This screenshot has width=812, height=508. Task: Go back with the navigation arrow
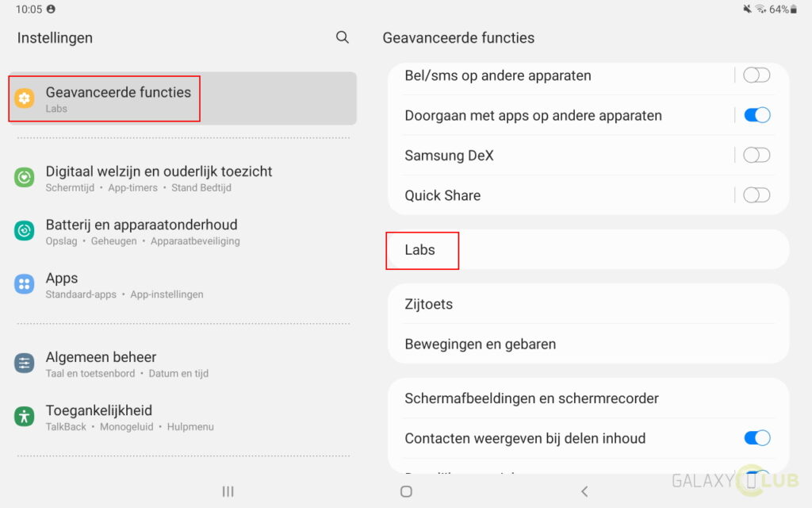(584, 491)
